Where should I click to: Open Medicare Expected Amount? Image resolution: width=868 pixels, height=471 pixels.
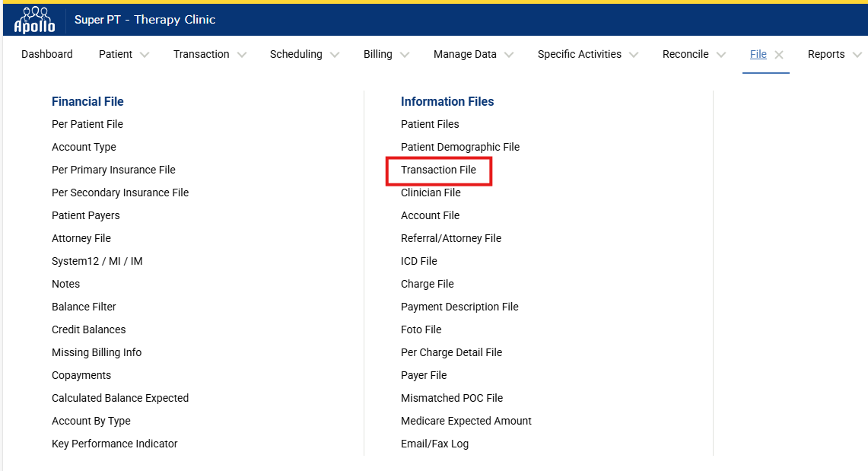click(466, 421)
